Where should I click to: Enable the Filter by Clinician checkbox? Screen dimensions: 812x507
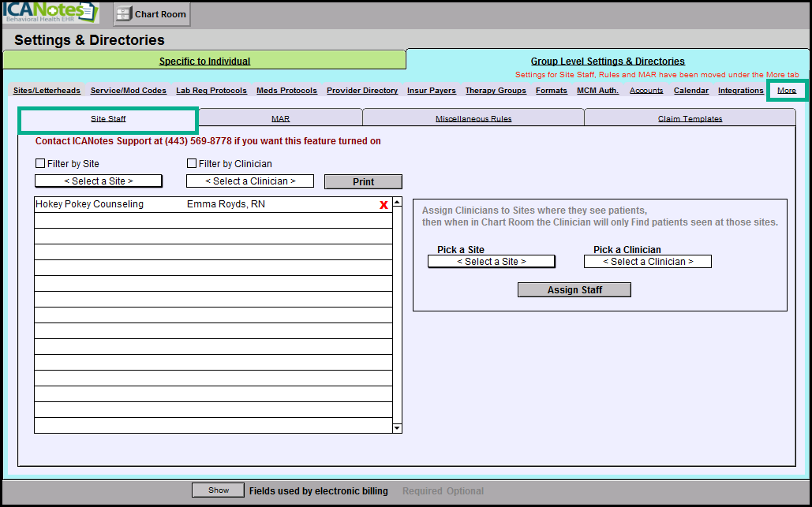pyautogui.click(x=192, y=164)
